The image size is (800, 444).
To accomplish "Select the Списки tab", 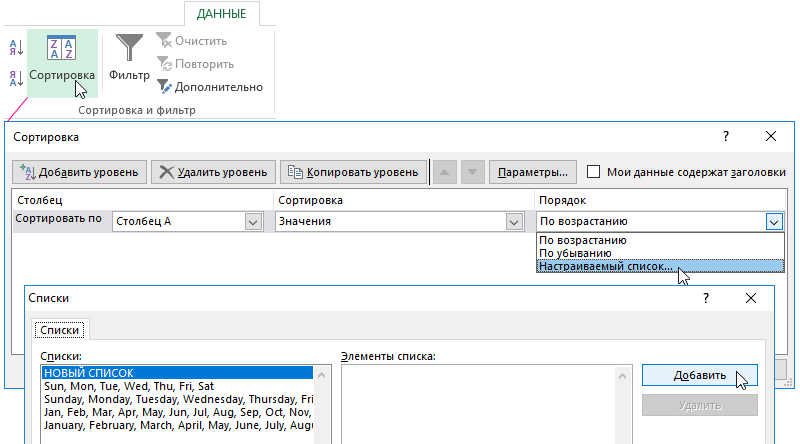I will click(60, 330).
